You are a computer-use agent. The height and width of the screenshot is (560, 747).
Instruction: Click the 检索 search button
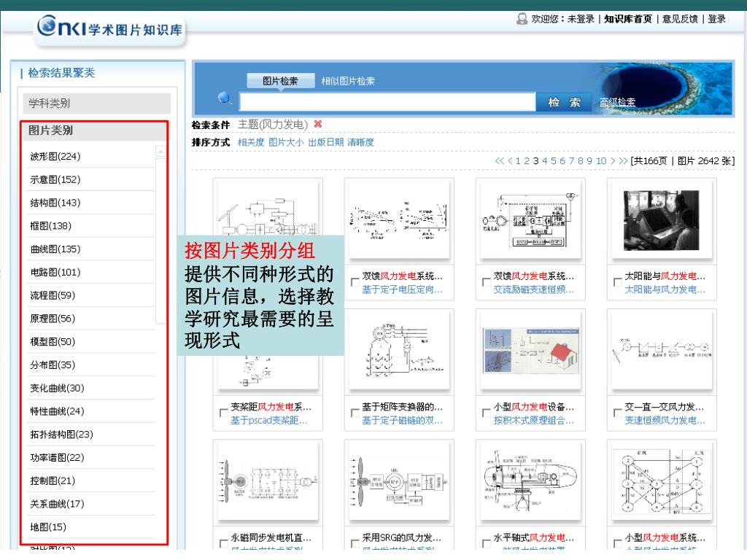tap(564, 102)
